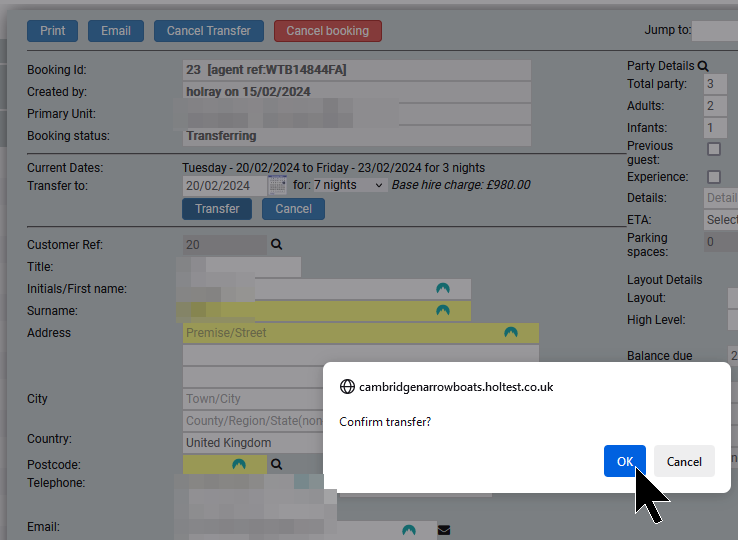Open the calendar picker for Transfer to date
Image resolution: width=738 pixels, height=540 pixels.
tap(277, 185)
